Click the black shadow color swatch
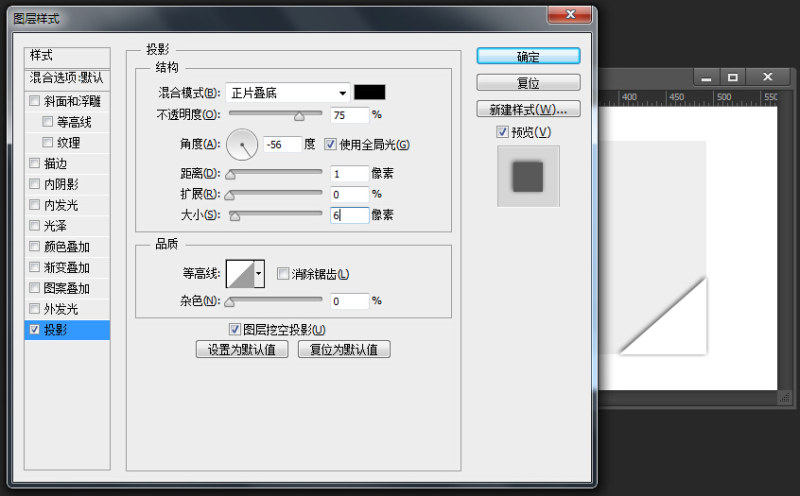This screenshot has width=800, height=496. [369, 92]
